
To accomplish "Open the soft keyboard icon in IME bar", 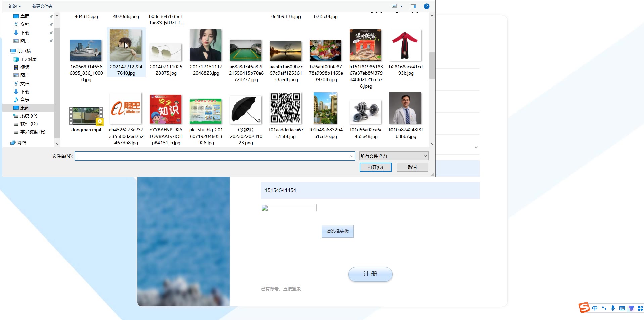I will [622, 308].
